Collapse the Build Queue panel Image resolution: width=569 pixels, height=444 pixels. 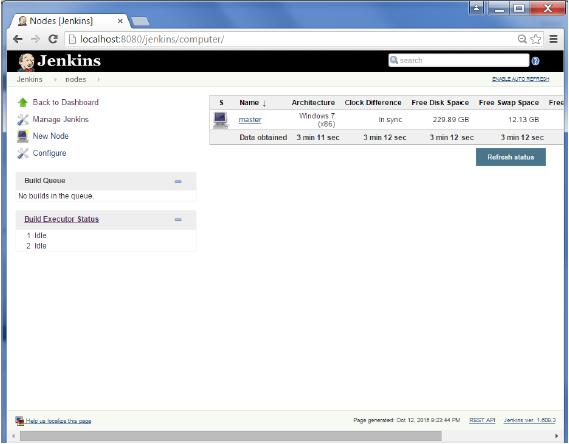[x=178, y=181]
